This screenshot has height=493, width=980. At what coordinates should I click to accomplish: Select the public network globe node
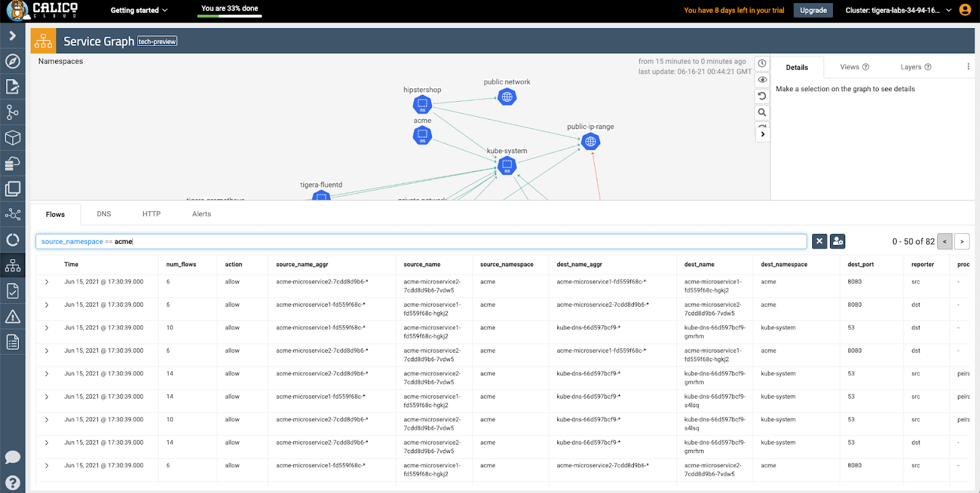click(507, 97)
